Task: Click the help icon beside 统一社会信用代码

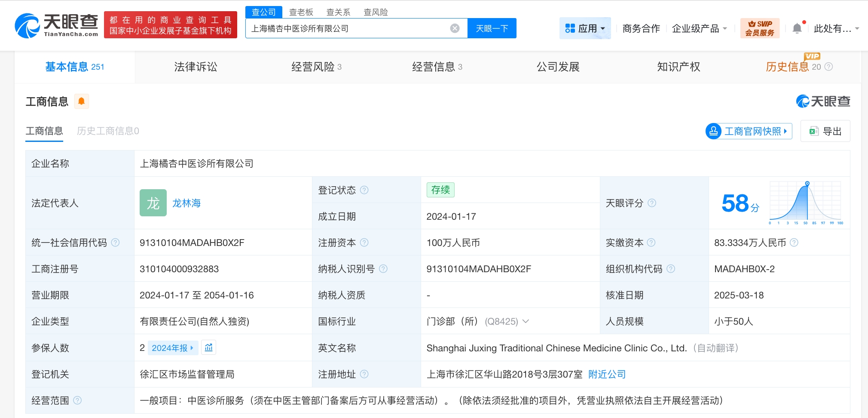Action: (x=115, y=243)
